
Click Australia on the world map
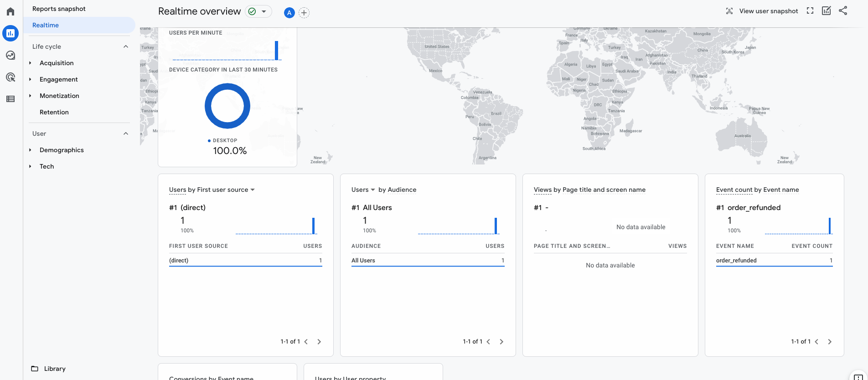pyautogui.click(x=742, y=136)
